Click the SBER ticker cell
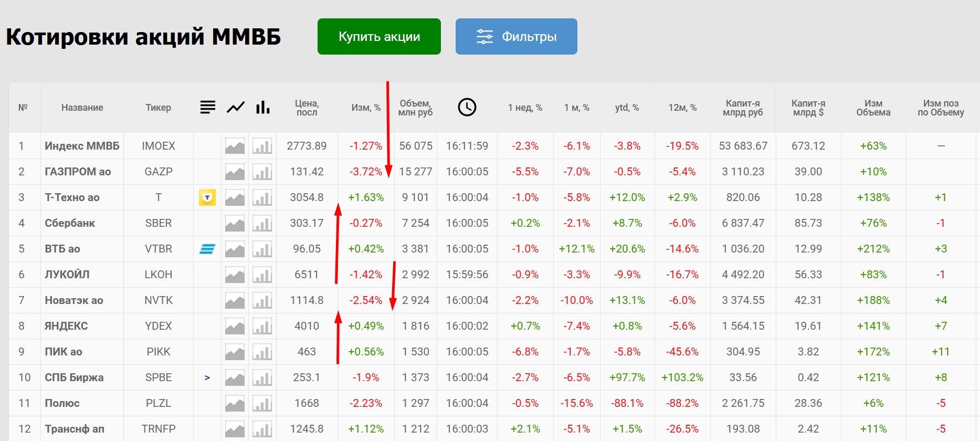 click(159, 223)
